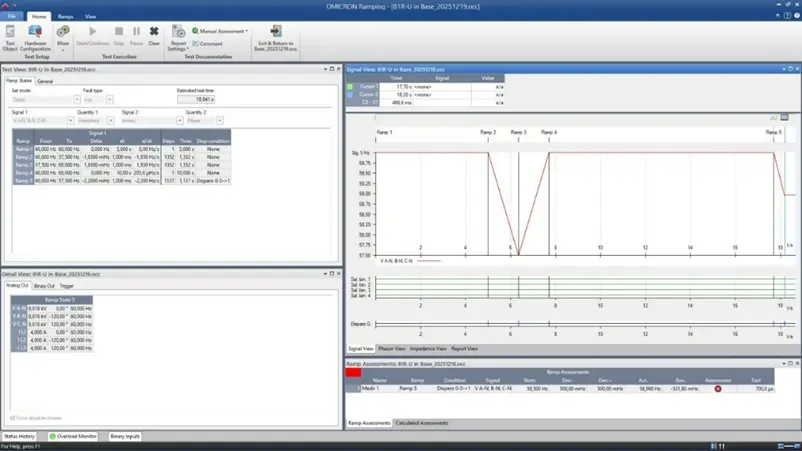Close the Test View pane
The height and width of the screenshot is (451, 802).
[338, 69]
